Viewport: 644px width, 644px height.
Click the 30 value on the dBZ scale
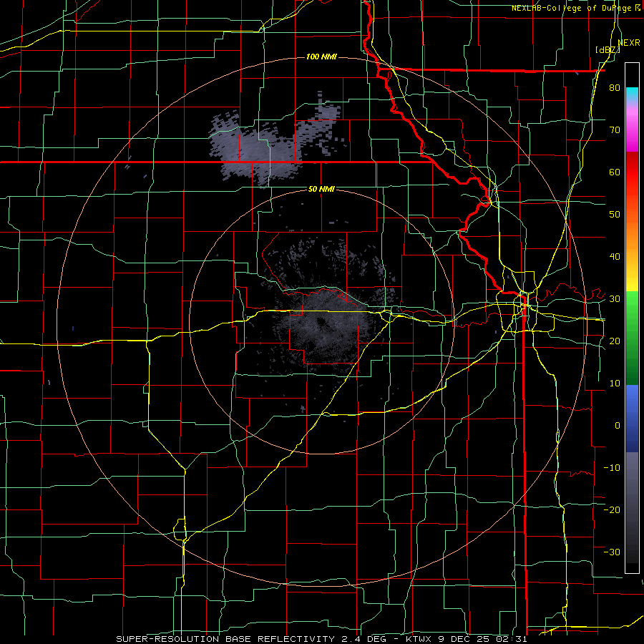615,298
